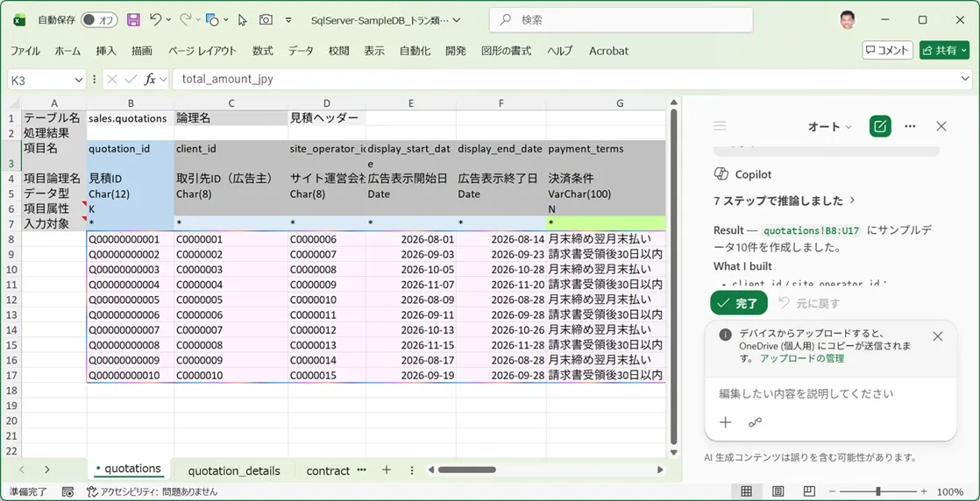Switch to Page Layout view icon
980x501 pixels.
tap(778, 491)
